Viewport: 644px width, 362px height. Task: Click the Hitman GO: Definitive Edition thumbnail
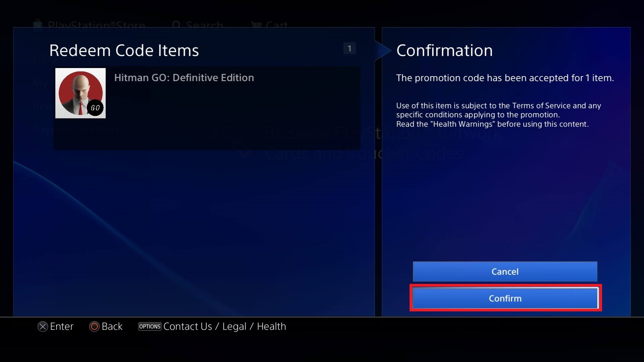(x=80, y=93)
